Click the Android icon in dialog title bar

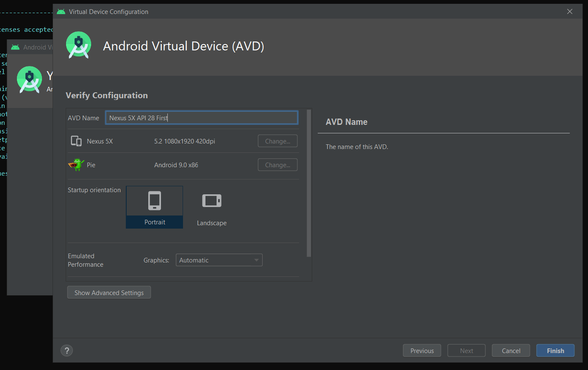[x=61, y=11]
